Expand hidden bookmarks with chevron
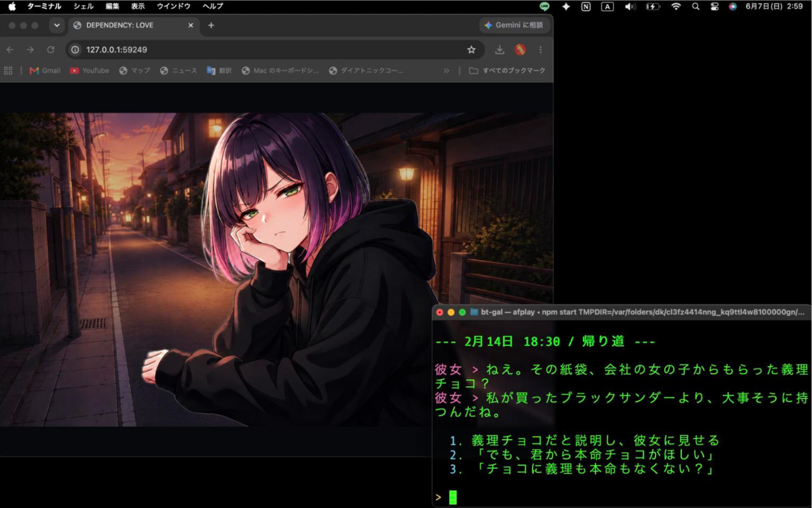Viewport: 812px width, 508px height. pyautogui.click(x=446, y=71)
